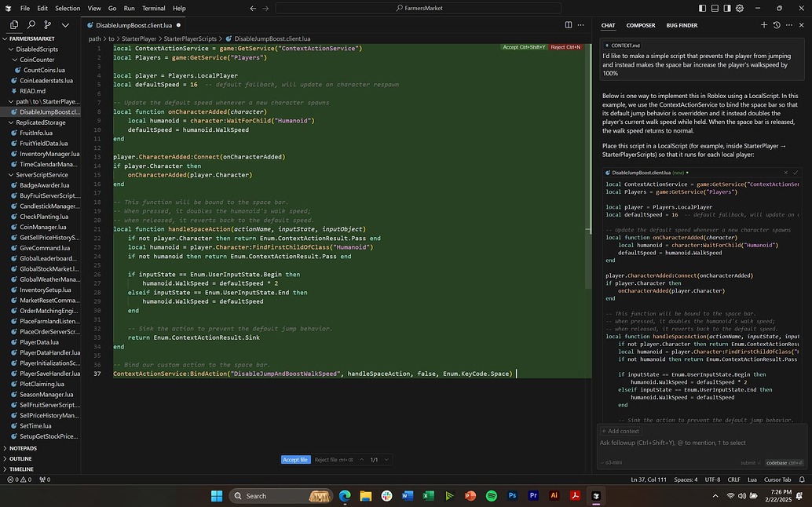Viewport: 812px width, 507px height.
Task: Expand the OUTLINE section
Action: (22, 458)
